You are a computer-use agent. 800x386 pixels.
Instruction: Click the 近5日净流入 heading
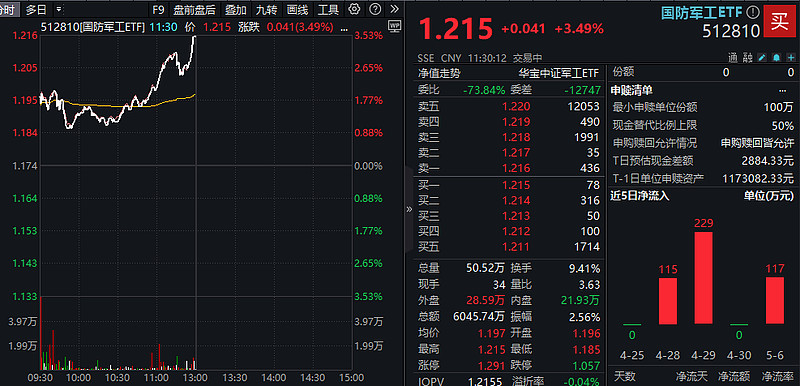tap(640, 195)
